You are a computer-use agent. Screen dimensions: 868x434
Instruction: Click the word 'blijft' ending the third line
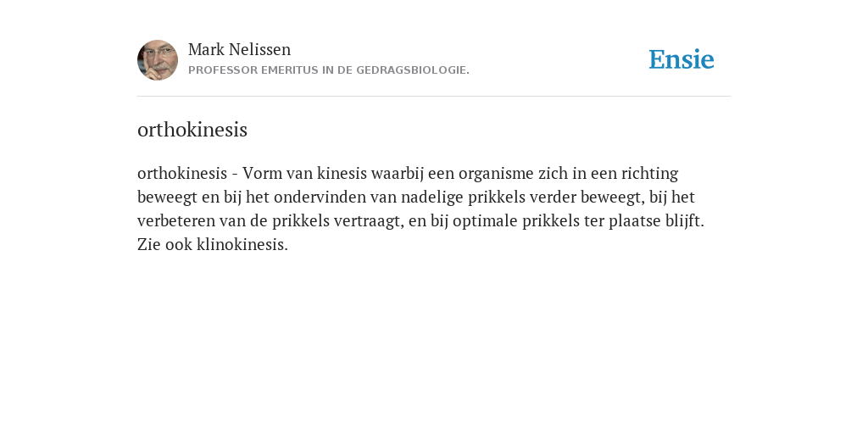coord(685,221)
